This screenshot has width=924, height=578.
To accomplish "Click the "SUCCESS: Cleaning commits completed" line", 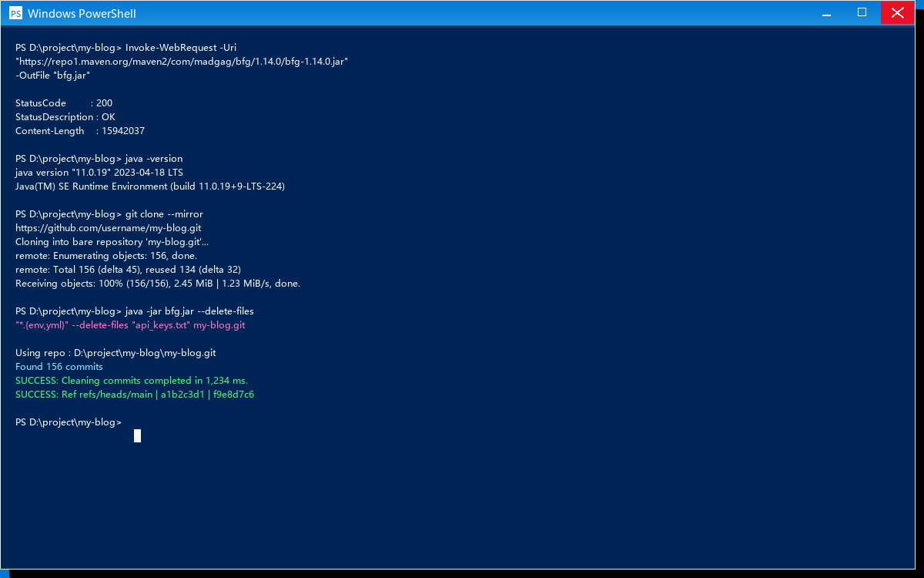I will [x=132, y=381].
